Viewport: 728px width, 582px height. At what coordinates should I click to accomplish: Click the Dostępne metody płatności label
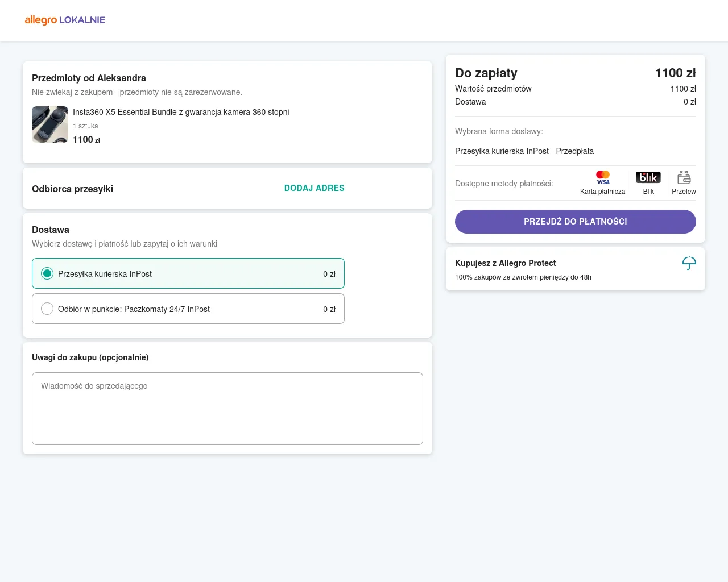pos(504,184)
